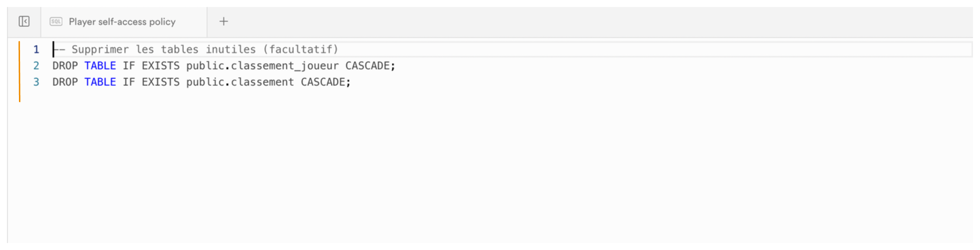Click the SQL file-type badge on the tab

pyautogui.click(x=55, y=22)
